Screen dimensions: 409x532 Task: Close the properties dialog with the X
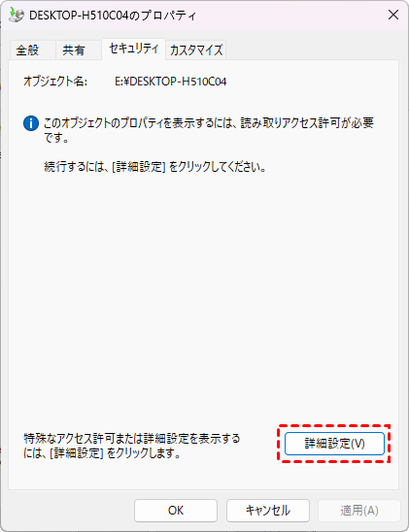pyautogui.click(x=393, y=15)
